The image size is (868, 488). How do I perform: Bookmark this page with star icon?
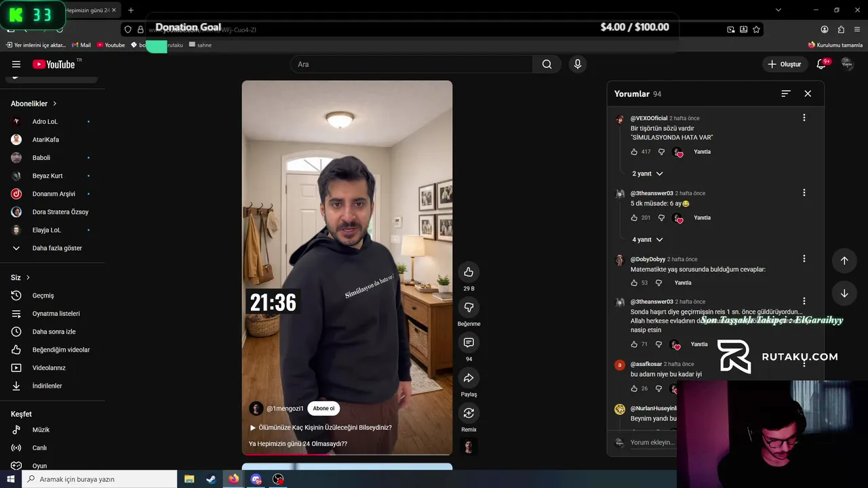(756, 29)
